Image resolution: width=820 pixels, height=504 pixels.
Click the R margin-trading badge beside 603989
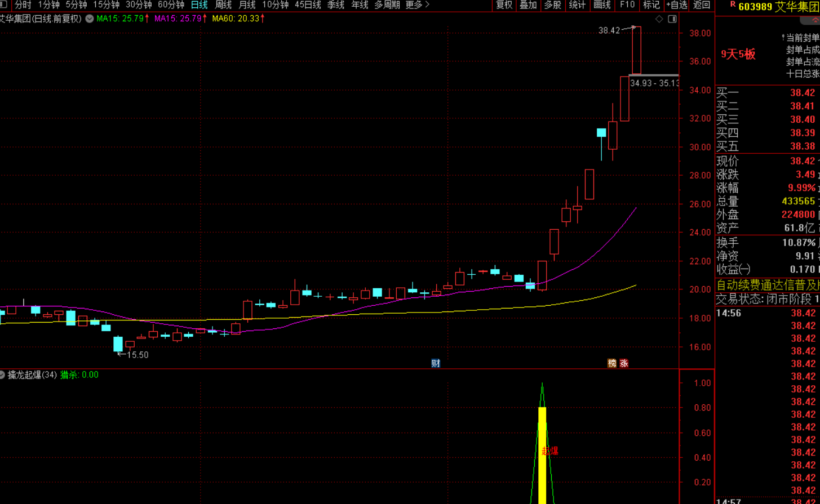tap(733, 4)
